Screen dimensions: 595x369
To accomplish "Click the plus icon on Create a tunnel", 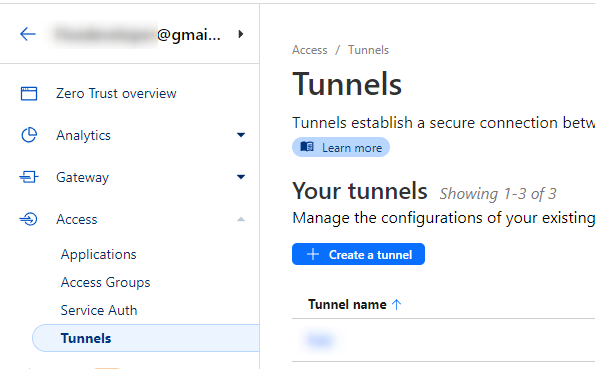I will click(313, 254).
